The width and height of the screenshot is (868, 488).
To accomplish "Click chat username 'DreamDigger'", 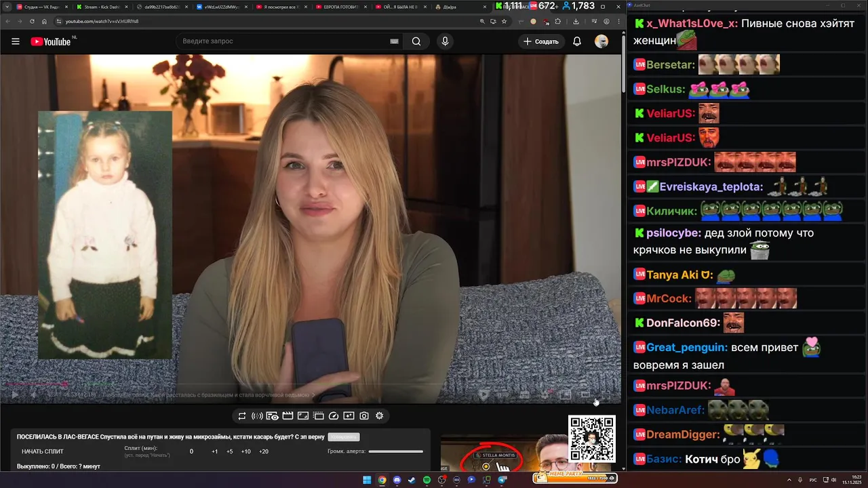I will pos(682,434).
